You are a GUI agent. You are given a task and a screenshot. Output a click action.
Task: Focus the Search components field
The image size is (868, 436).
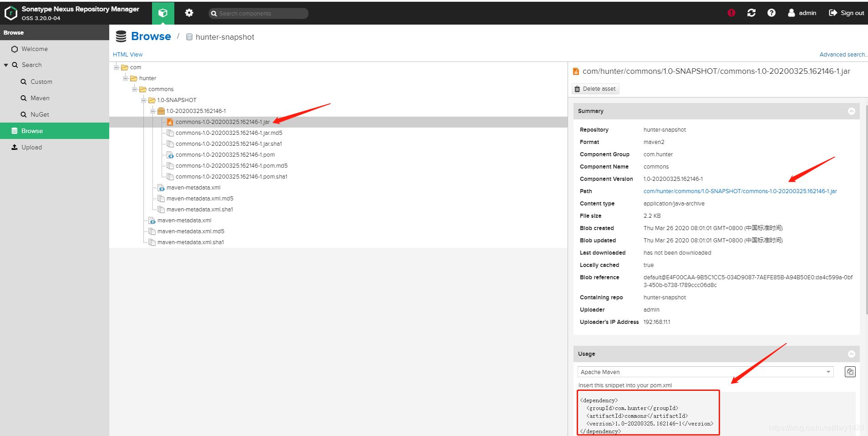click(259, 13)
